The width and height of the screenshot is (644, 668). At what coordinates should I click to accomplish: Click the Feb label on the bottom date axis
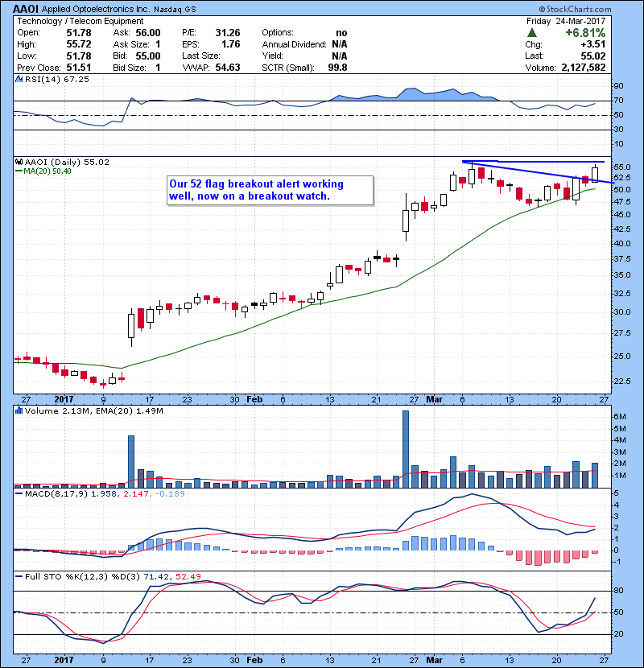tap(254, 660)
